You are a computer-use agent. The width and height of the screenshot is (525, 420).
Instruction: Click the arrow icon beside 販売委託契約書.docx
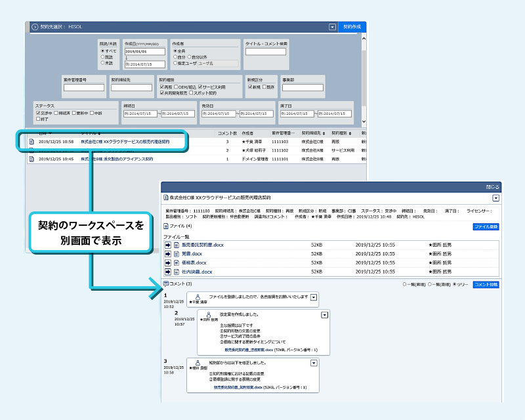168,245
